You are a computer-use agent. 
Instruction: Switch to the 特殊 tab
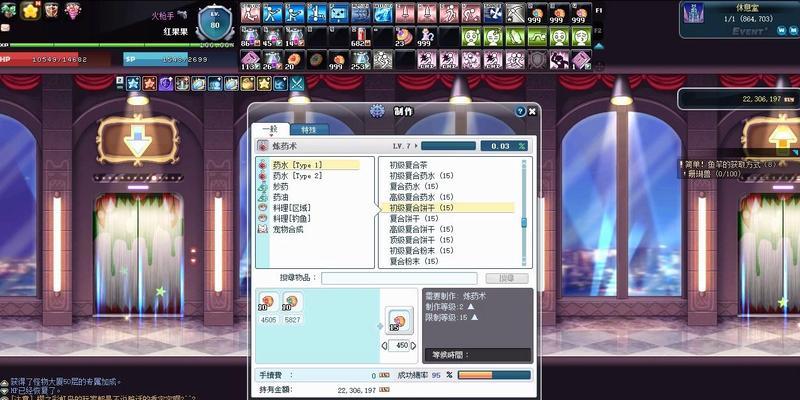coord(309,130)
